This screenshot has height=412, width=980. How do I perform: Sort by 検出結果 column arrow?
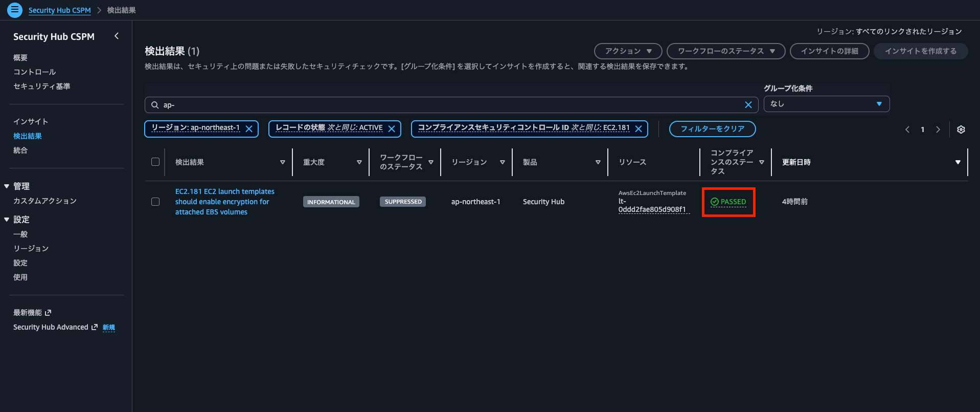pyautogui.click(x=283, y=162)
